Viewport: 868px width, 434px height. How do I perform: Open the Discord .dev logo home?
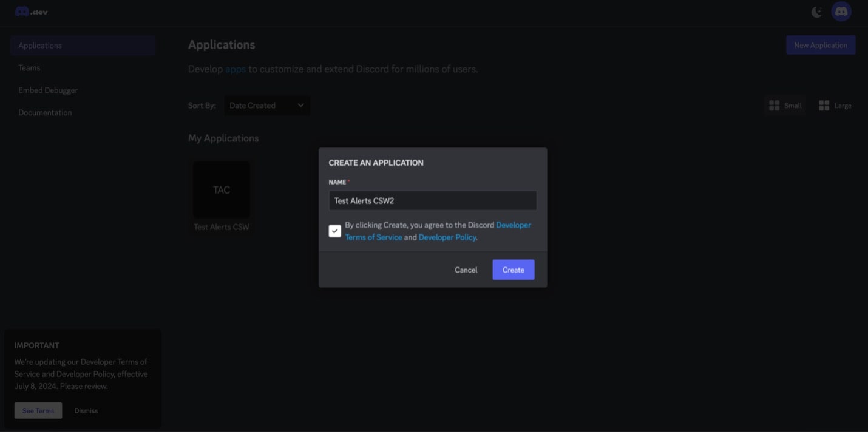(32, 12)
